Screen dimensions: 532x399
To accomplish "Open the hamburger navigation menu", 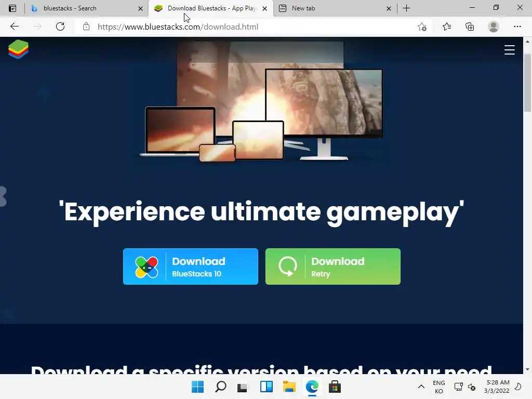I will [509, 50].
